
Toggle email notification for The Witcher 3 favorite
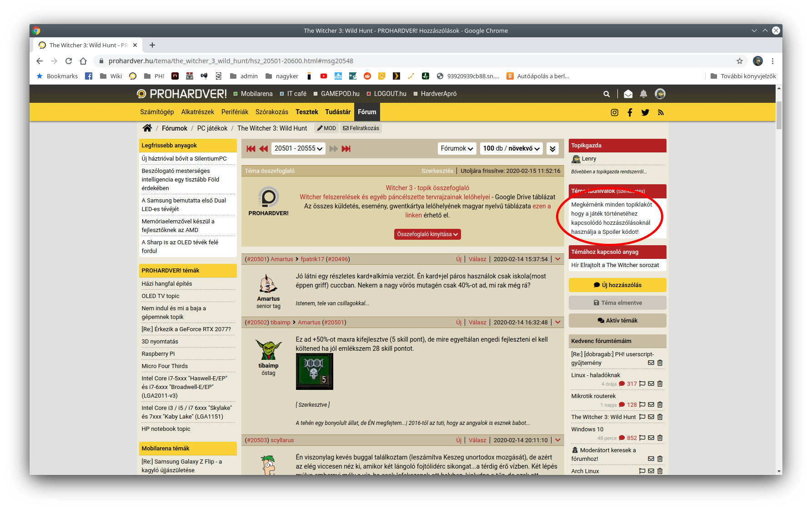[x=651, y=417]
